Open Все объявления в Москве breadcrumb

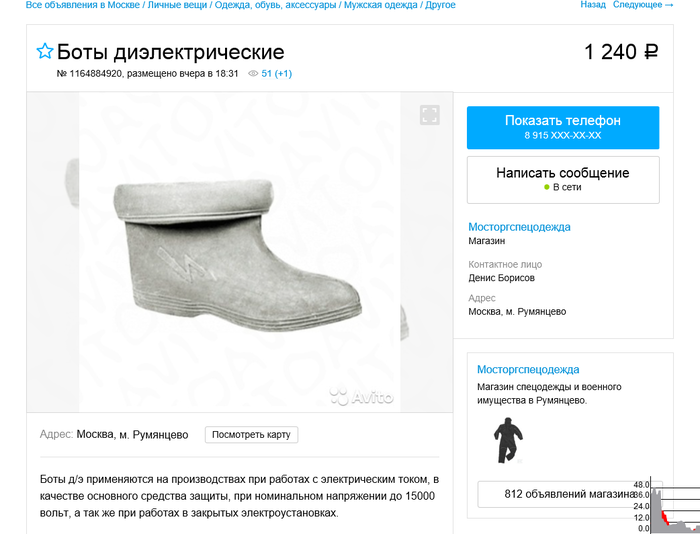coord(83,5)
